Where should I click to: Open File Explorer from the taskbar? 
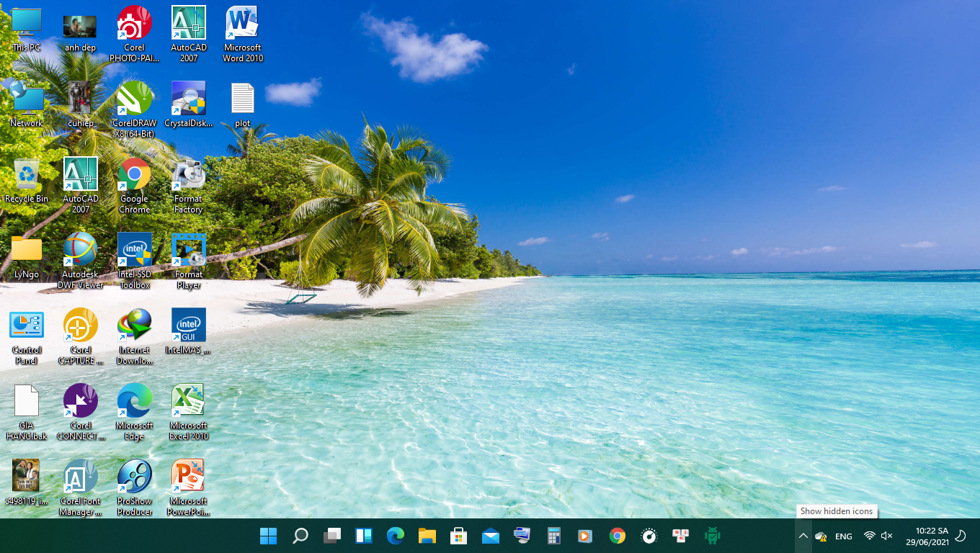click(x=427, y=536)
